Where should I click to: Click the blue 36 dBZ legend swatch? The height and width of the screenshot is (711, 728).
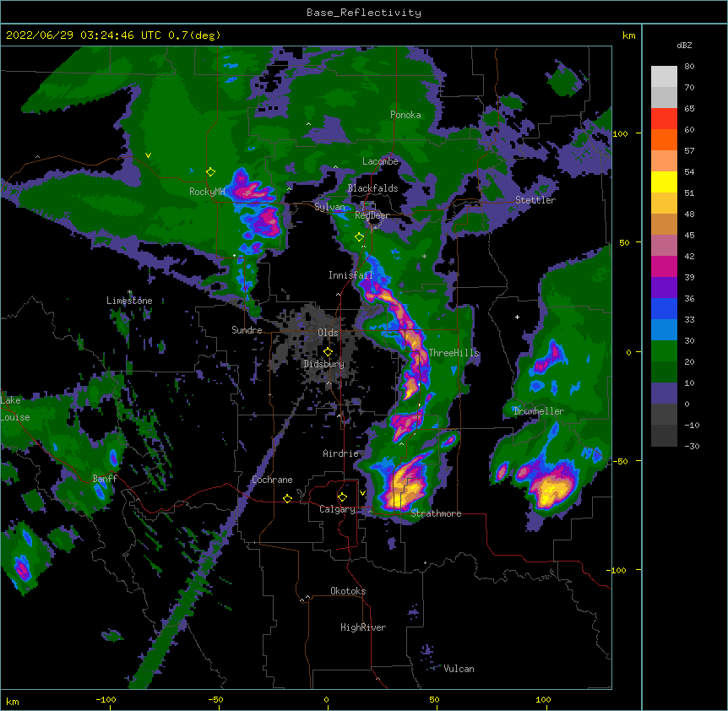pos(664,308)
